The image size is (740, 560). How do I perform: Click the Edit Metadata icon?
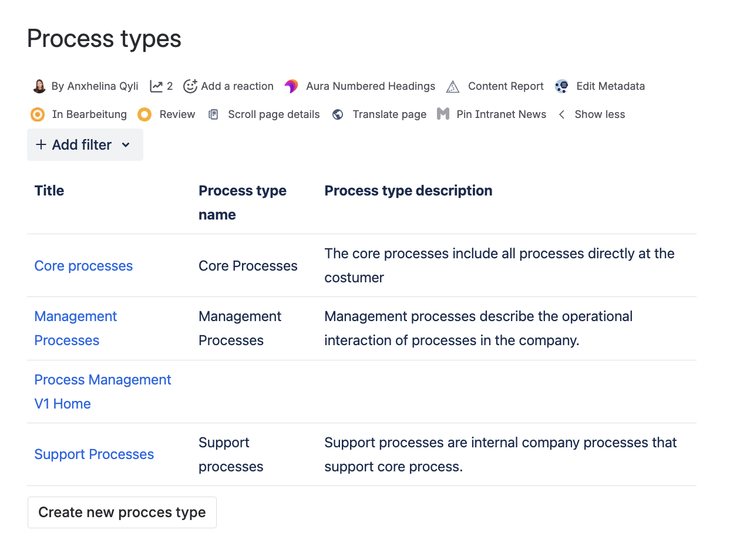click(562, 86)
